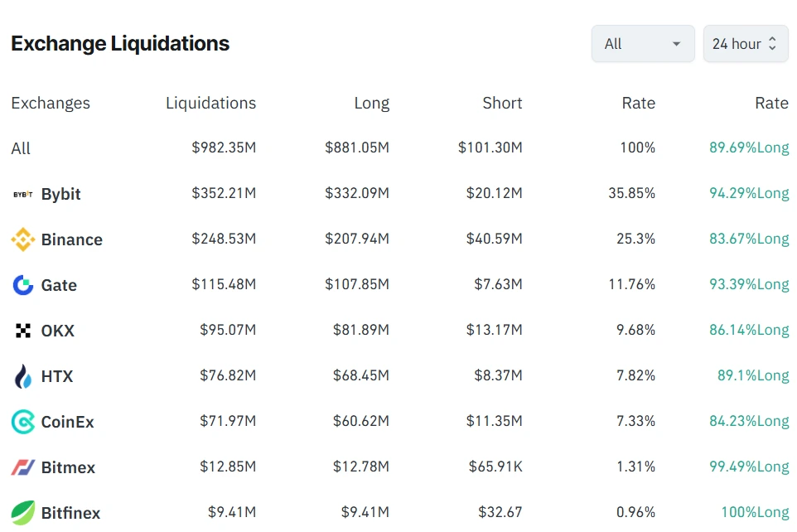Click the HTX flame logo icon
Screen dimensions: 797x532
click(22, 376)
